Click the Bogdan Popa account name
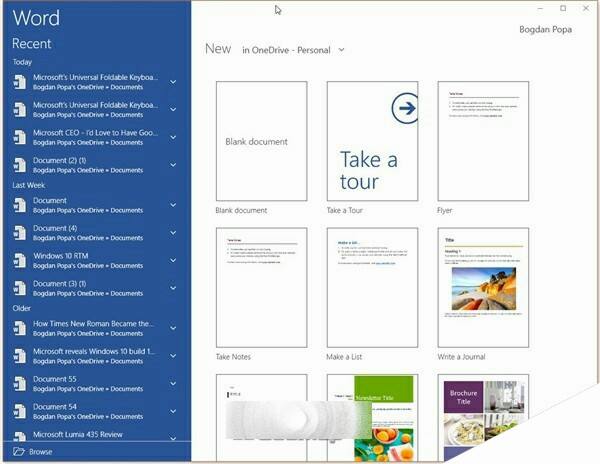600x464 pixels. 545,29
